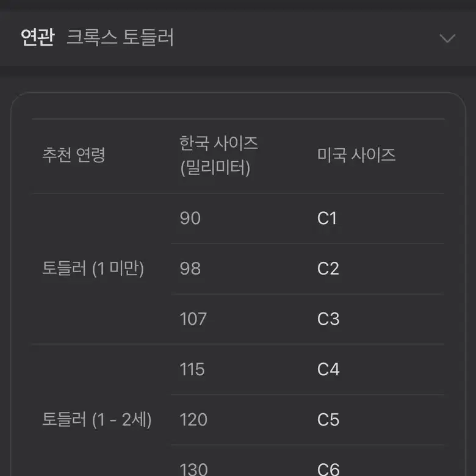Click the C1 US size cell

pos(327,218)
